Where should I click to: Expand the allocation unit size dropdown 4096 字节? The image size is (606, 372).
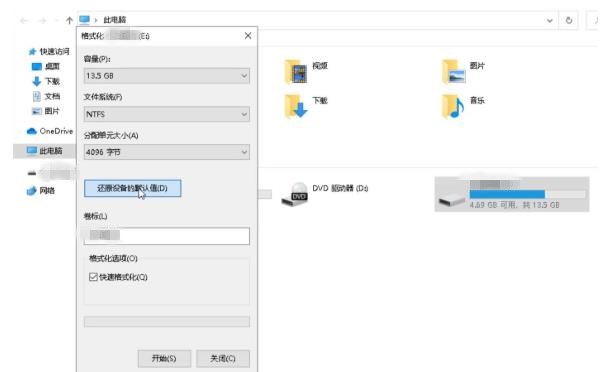click(167, 152)
